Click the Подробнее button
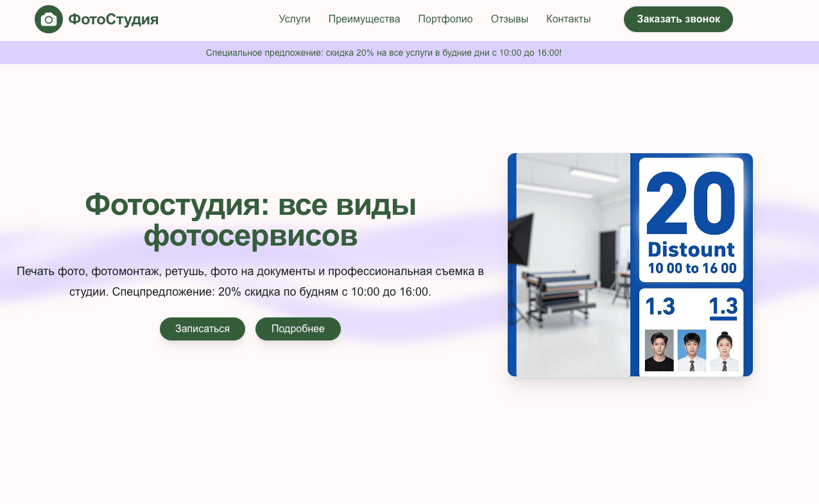The width and height of the screenshot is (819, 504). 298,329
